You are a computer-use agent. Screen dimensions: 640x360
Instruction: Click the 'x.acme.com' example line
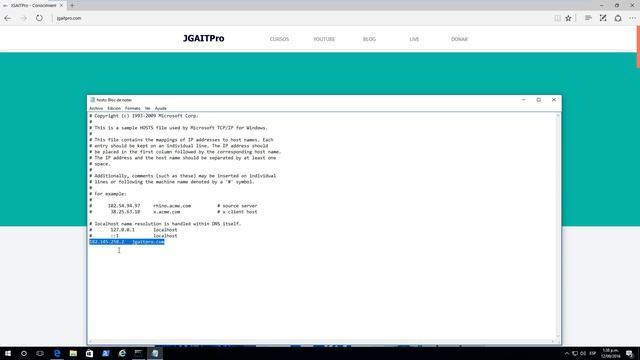tap(173, 212)
